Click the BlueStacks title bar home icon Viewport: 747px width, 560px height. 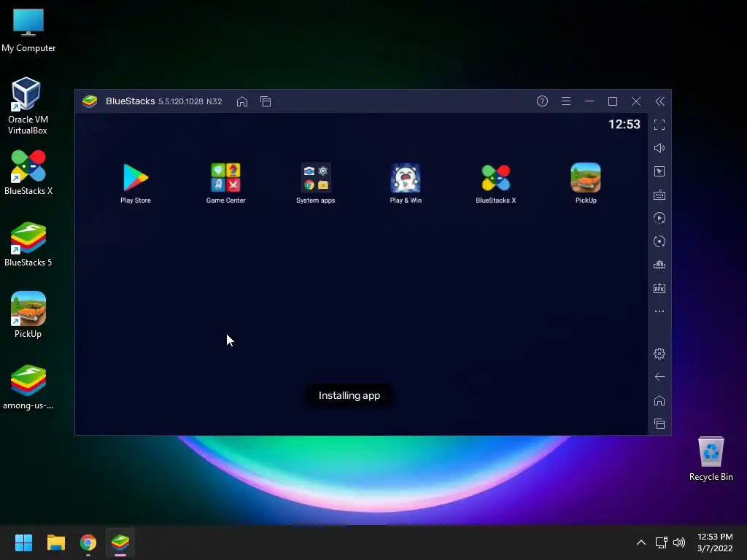click(242, 101)
